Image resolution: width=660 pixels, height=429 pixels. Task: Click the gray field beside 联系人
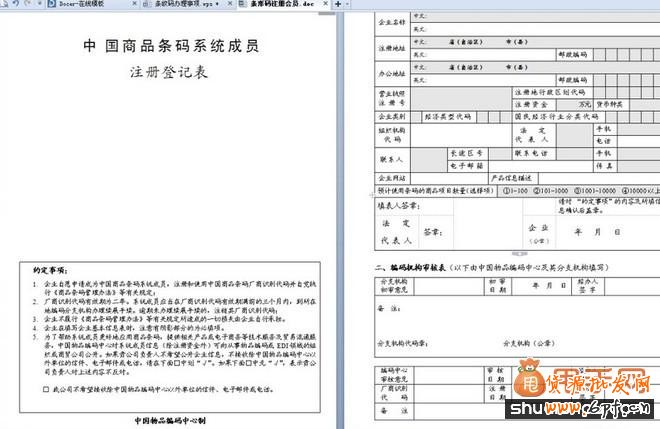coord(428,160)
